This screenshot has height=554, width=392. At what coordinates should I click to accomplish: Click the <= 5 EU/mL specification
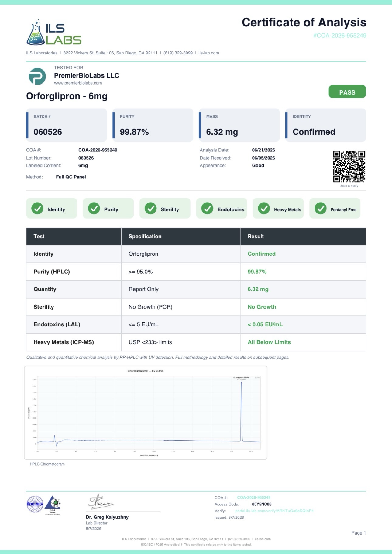pyautogui.click(x=143, y=324)
